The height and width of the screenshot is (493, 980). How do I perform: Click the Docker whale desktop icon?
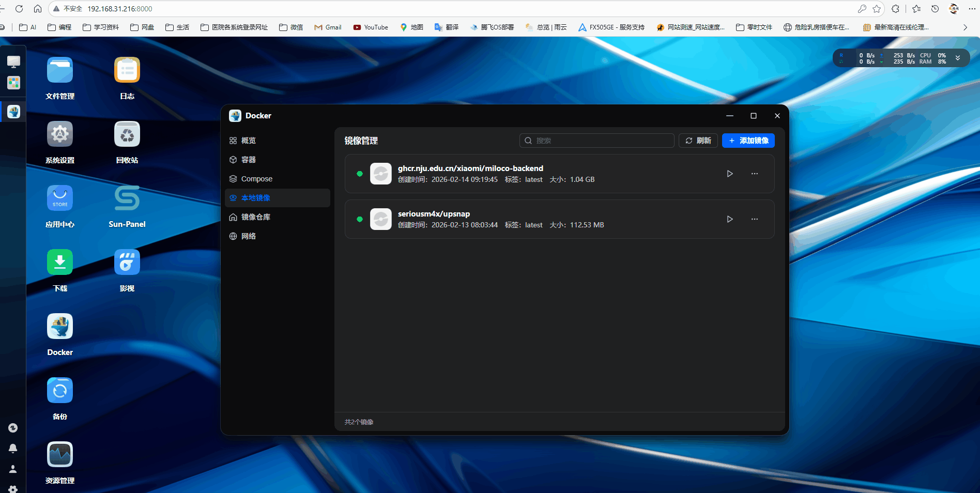click(60, 327)
